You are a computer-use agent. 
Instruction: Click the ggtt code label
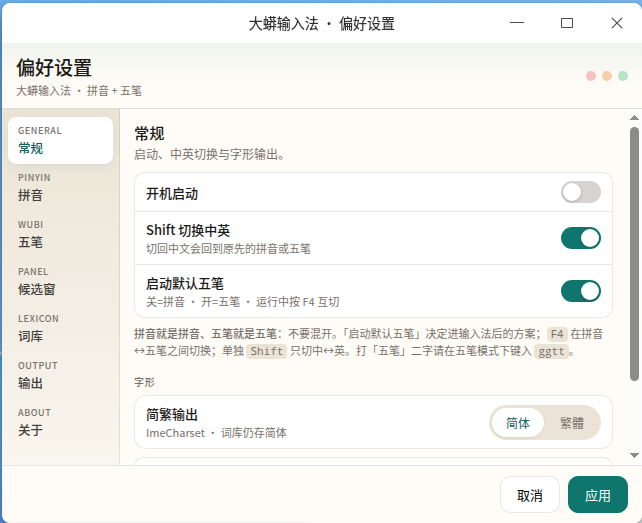(552, 351)
